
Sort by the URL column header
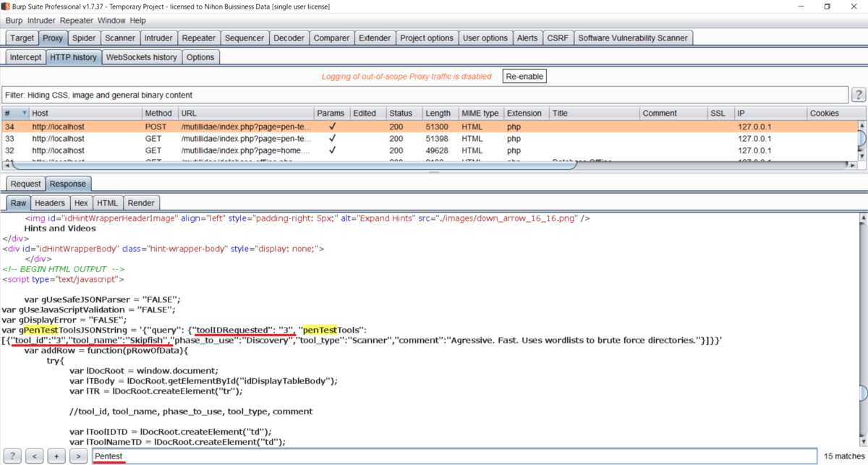tap(246, 113)
